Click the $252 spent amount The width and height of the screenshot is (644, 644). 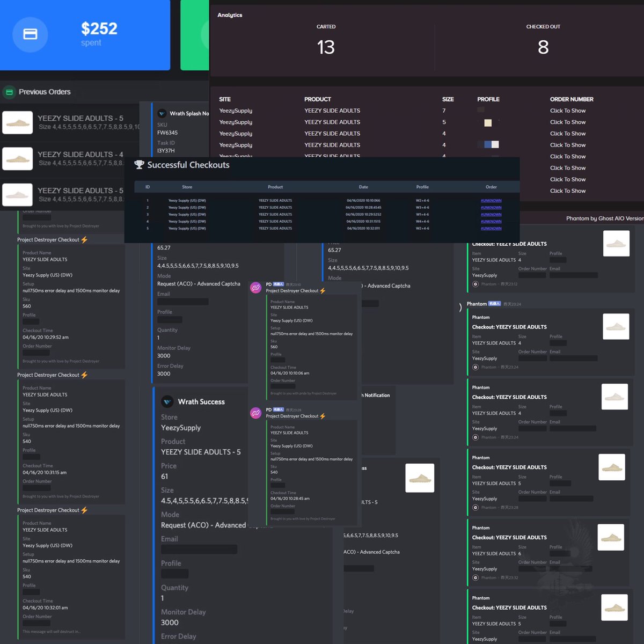coord(99,28)
